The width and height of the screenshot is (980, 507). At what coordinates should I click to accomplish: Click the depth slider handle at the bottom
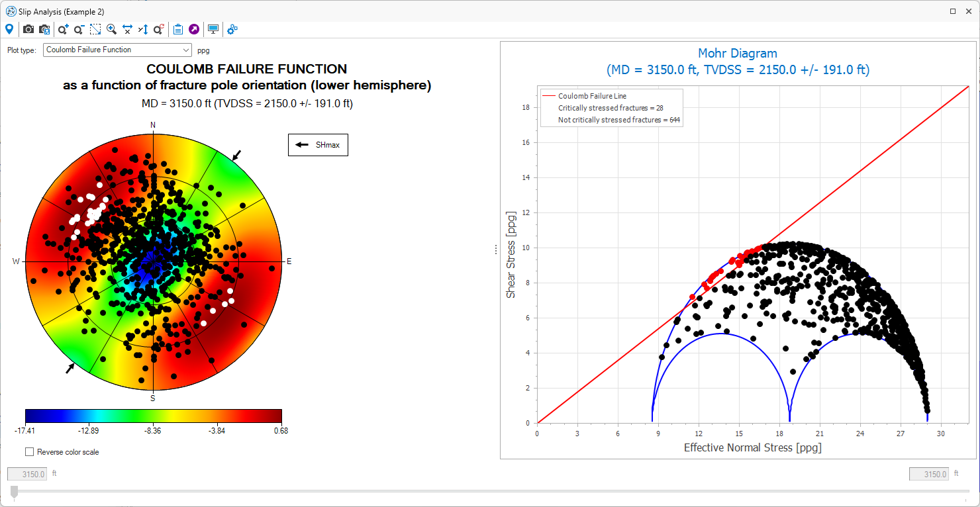click(15, 492)
